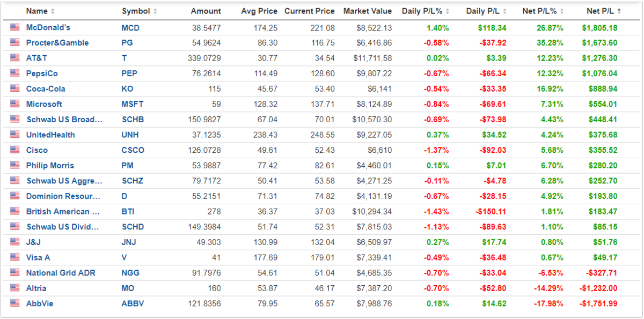The width and height of the screenshot is (644, 319).
Task: Click the US flag icon beside AT&T
Action: pyautogui.click(x=14, y=58)
